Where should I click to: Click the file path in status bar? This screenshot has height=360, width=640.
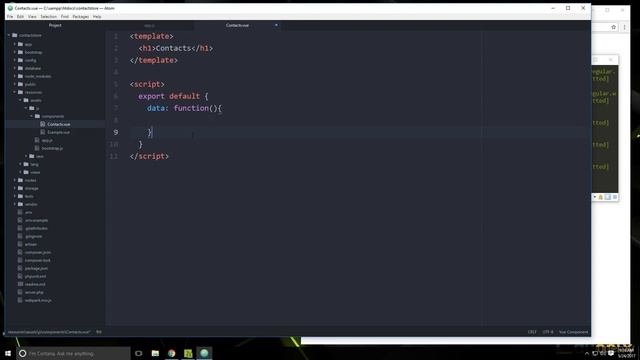point(49,332)
